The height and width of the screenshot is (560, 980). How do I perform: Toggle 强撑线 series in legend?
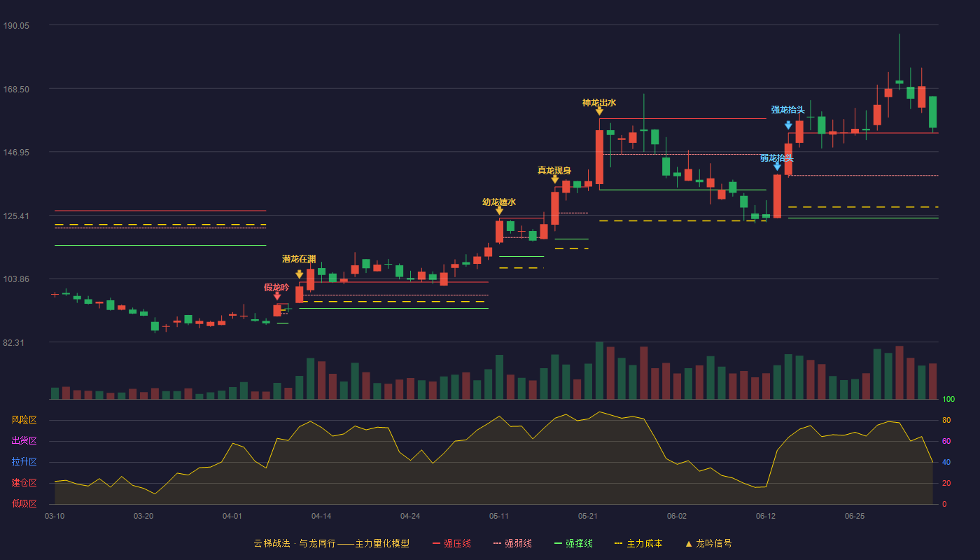point(573,543)
